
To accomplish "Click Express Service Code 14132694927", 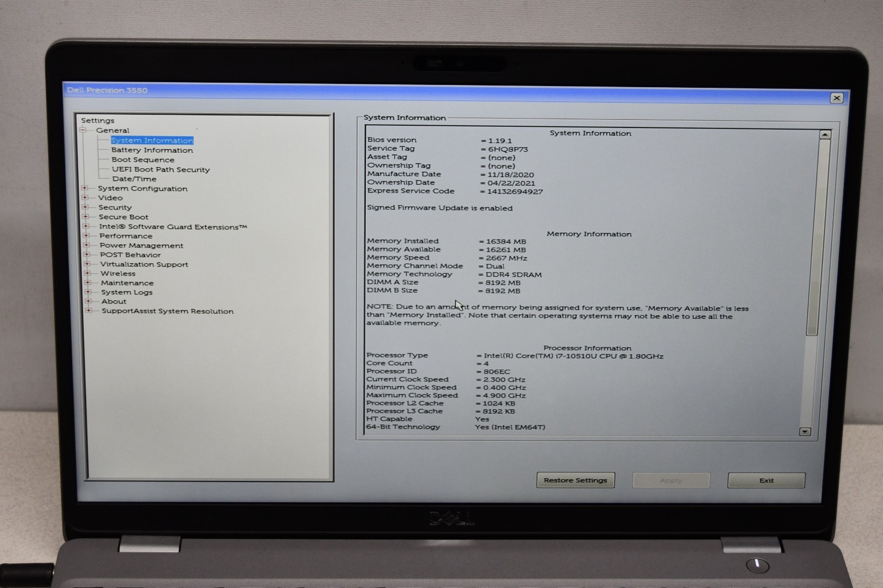I will [515, 191].
